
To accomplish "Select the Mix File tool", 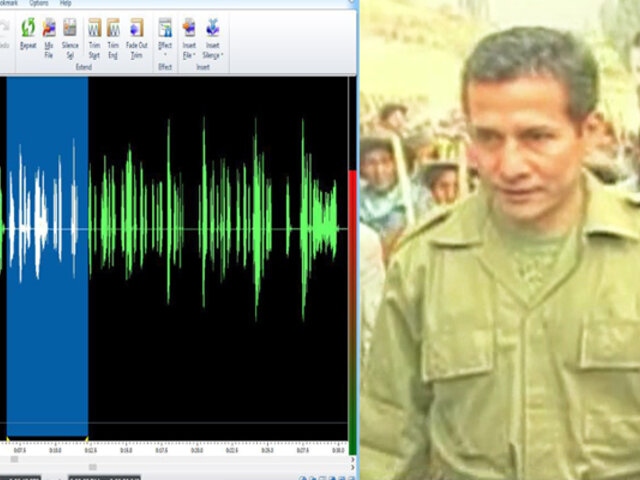I will 49,35.
